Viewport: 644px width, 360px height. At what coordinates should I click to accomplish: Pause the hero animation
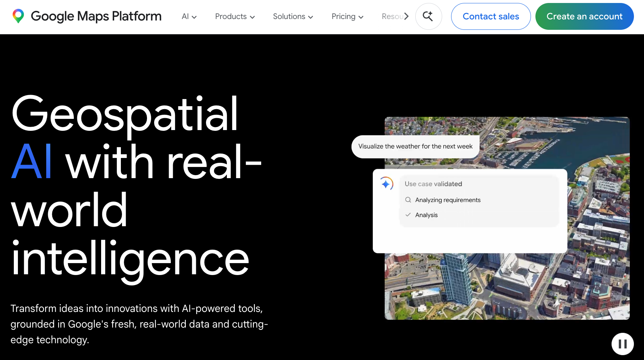click(622, 344)
